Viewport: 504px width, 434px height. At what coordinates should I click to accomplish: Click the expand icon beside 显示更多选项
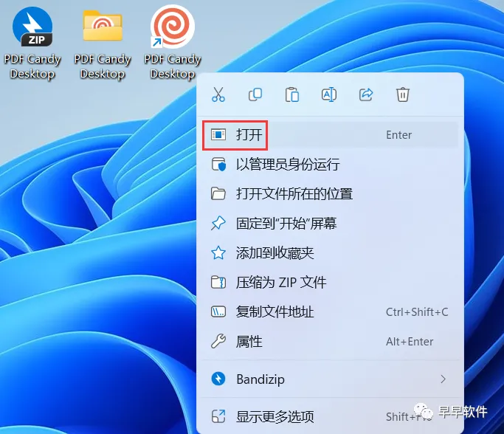click(x=218, y=416)
